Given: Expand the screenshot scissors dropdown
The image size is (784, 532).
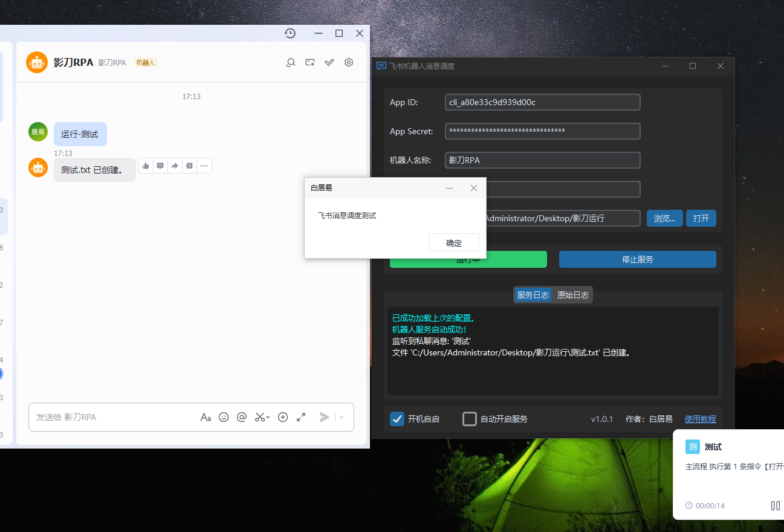Looking at the screenshot, I should pos(268,417).
